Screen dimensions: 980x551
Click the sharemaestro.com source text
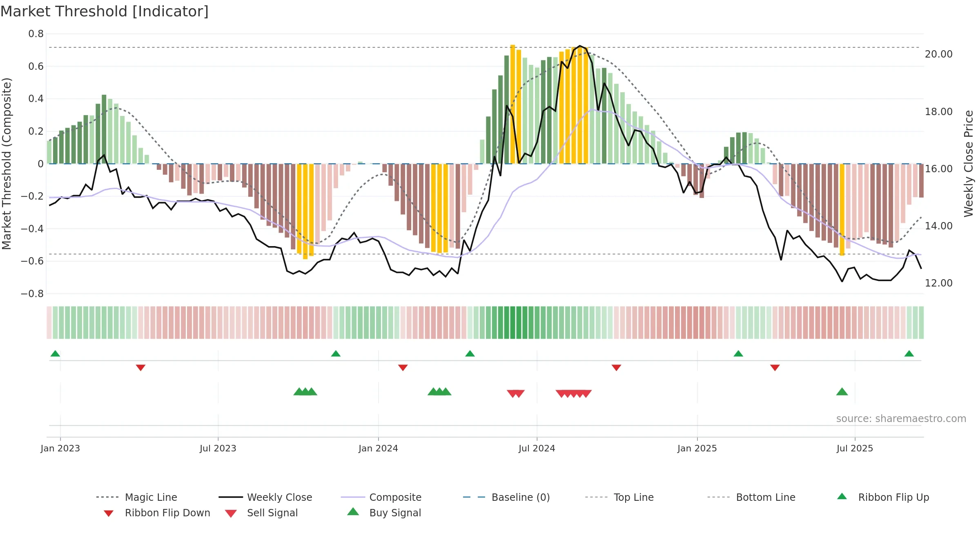click(x=901, y=419)
